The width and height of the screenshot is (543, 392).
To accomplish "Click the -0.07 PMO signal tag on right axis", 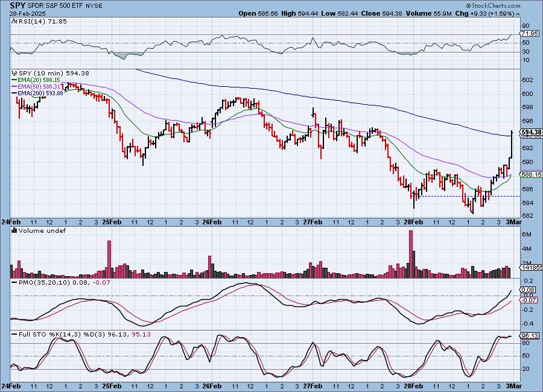I will tap(529, 300).
